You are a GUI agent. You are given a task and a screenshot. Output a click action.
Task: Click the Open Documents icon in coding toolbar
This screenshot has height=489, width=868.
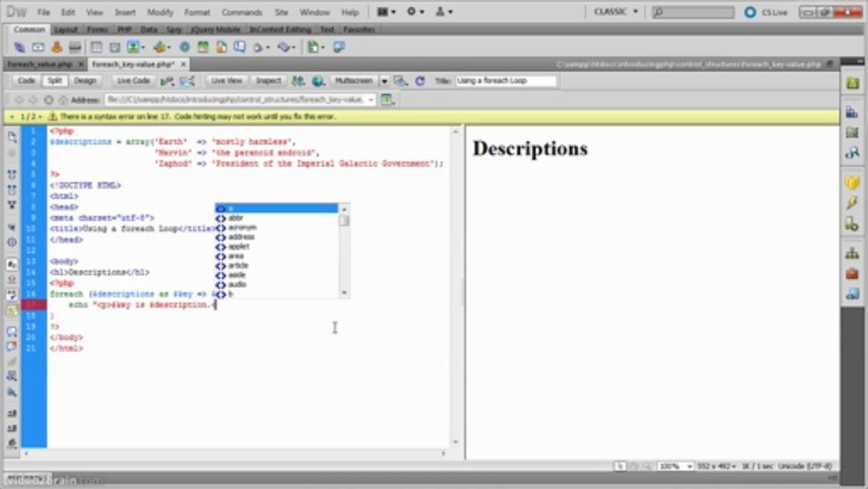[12, 137]
